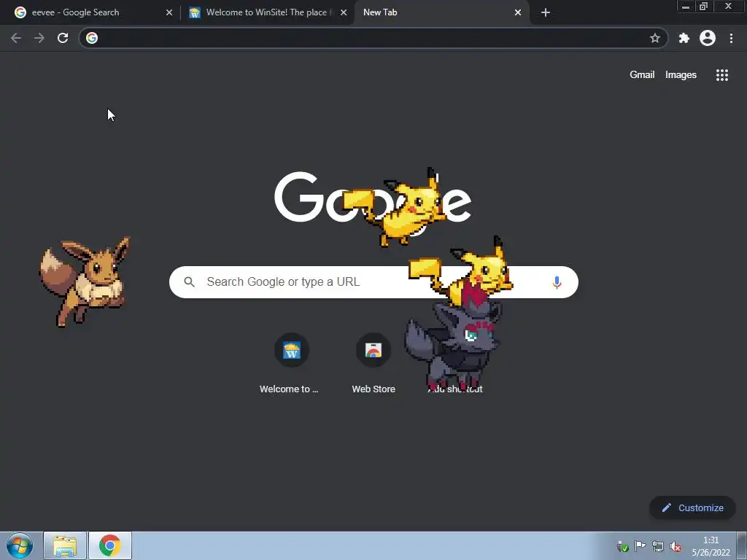
Task: Open the Gmail link
Action: point(642,75)
